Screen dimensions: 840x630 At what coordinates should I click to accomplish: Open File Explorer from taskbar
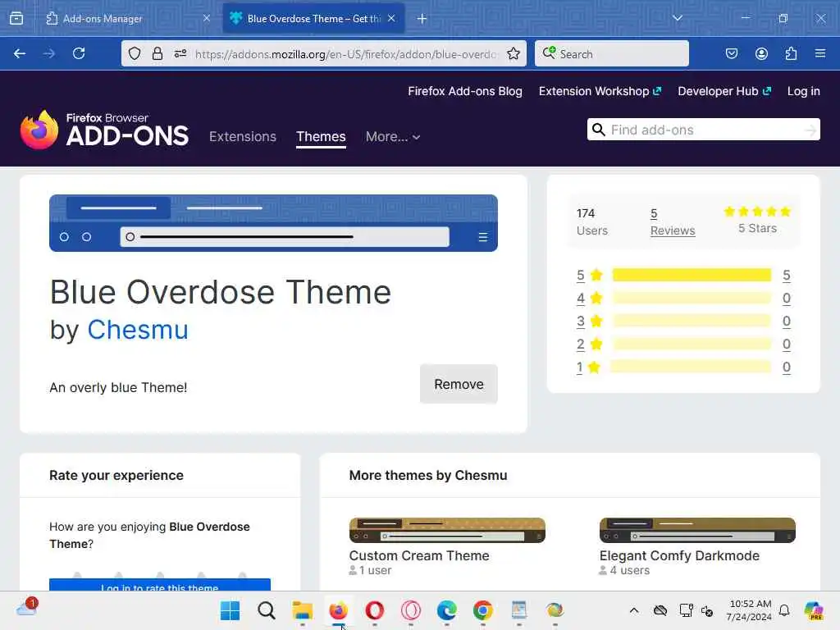302,610
